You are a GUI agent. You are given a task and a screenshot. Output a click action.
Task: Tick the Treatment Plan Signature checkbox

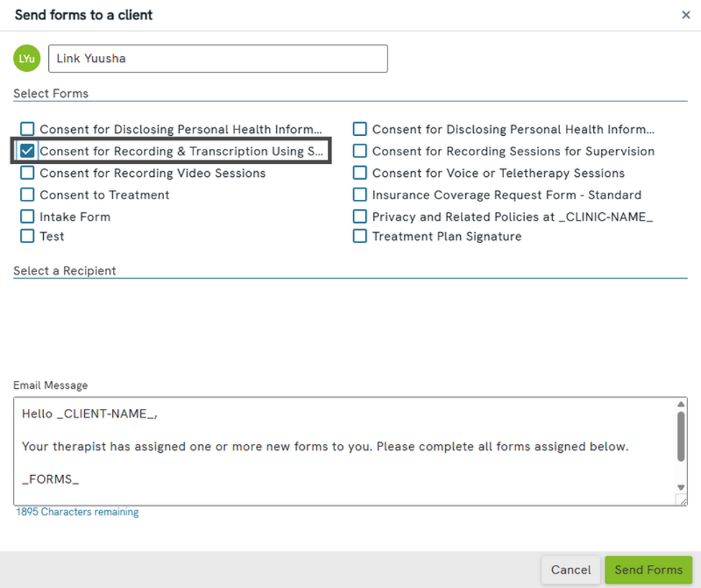coord(360,236)
